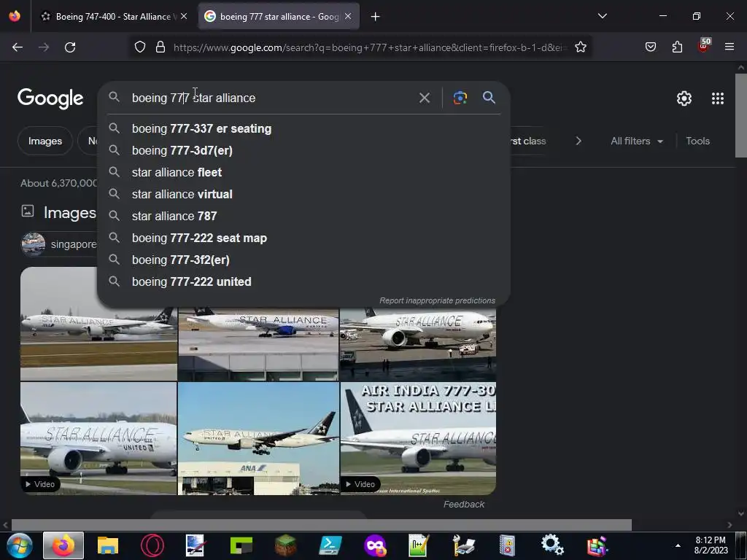The width and height of the screenshot is (747, 560).
Task: Choose suggestion boeing 777-3d7(er)
Action: pyautogui.click(x=303, y=150)
